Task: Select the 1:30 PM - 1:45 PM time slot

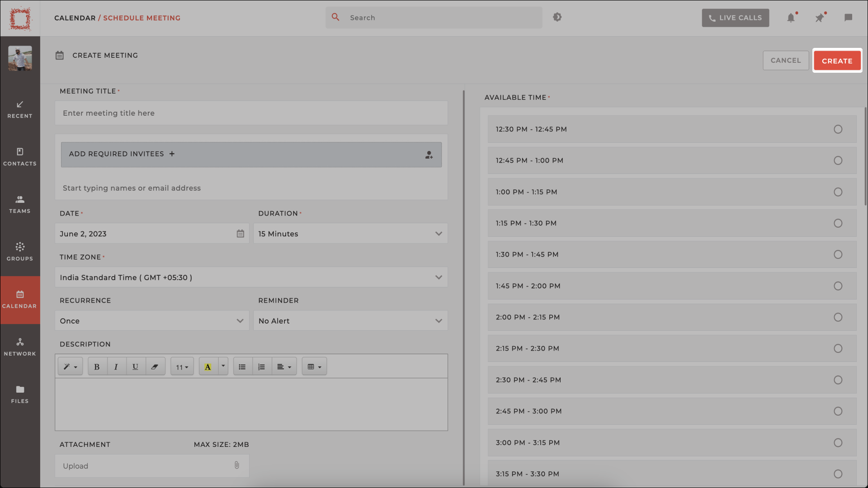Action: tap(838, 254)
